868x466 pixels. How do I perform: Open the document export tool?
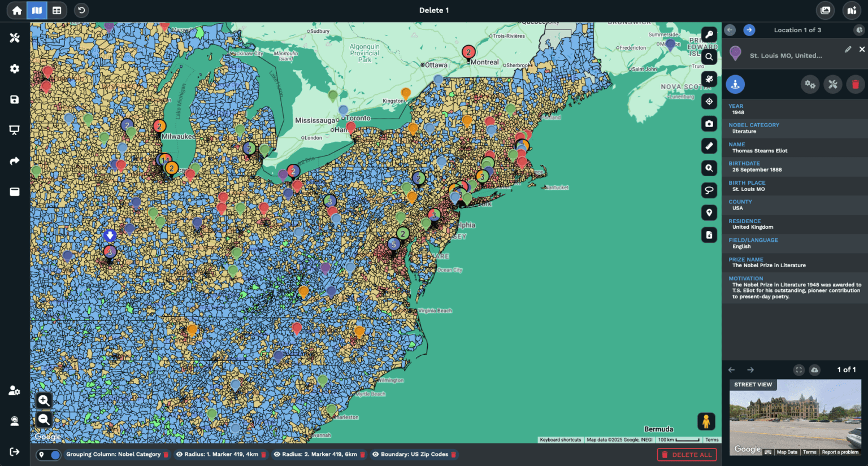(x=709, y=234)
